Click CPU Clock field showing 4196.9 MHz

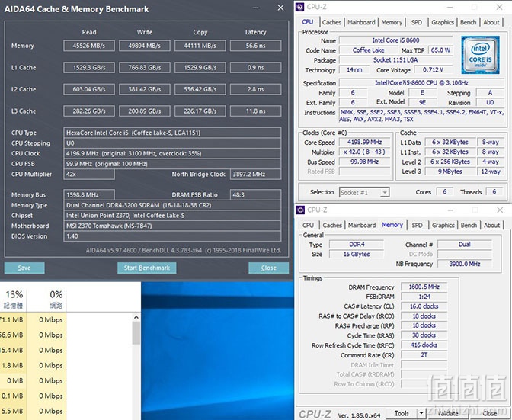(172, 153)
